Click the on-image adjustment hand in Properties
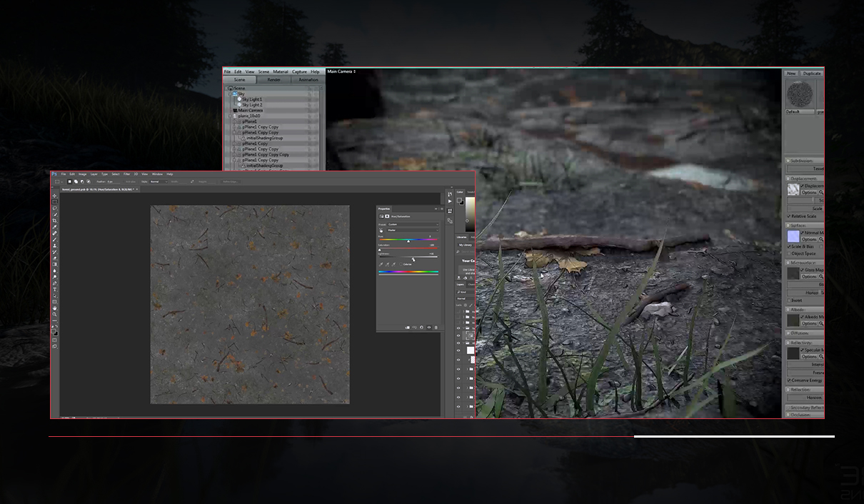The image size is (864, 504). click(381, 230)
